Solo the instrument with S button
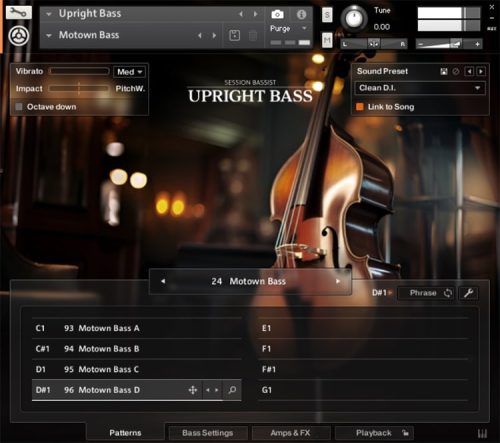 pyautogui.click(x=327, y=15)
